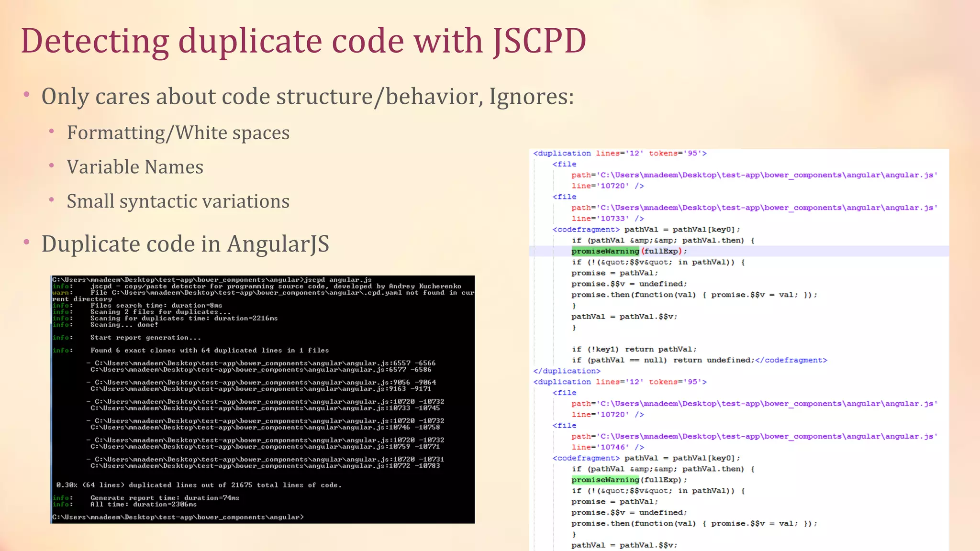Click the terminal command line 'jscpd angular.js'

coord(338,280)
